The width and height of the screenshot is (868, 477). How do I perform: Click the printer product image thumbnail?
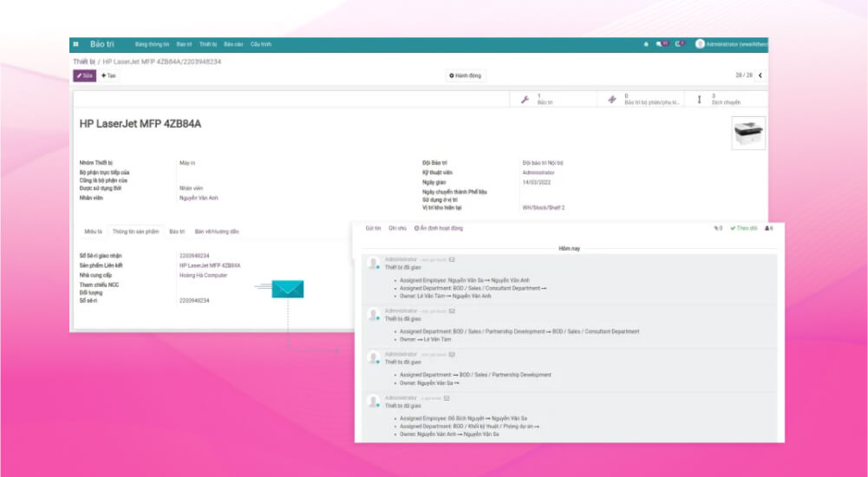click(x=748, y=133)
